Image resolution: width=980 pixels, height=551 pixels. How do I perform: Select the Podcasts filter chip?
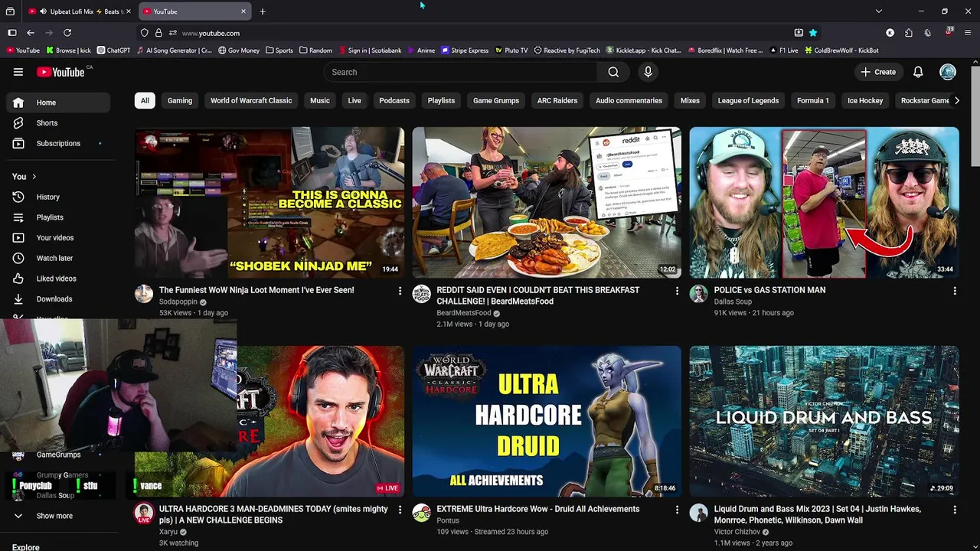pos(394,100)
